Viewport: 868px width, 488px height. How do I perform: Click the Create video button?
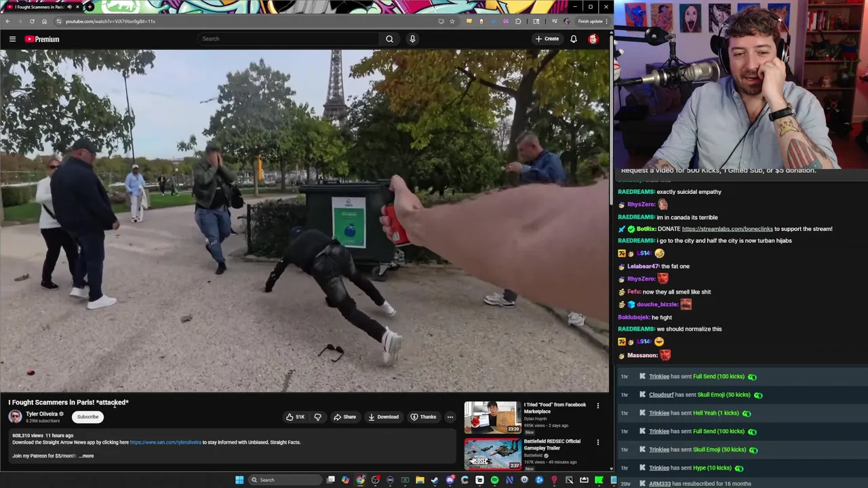547,39
